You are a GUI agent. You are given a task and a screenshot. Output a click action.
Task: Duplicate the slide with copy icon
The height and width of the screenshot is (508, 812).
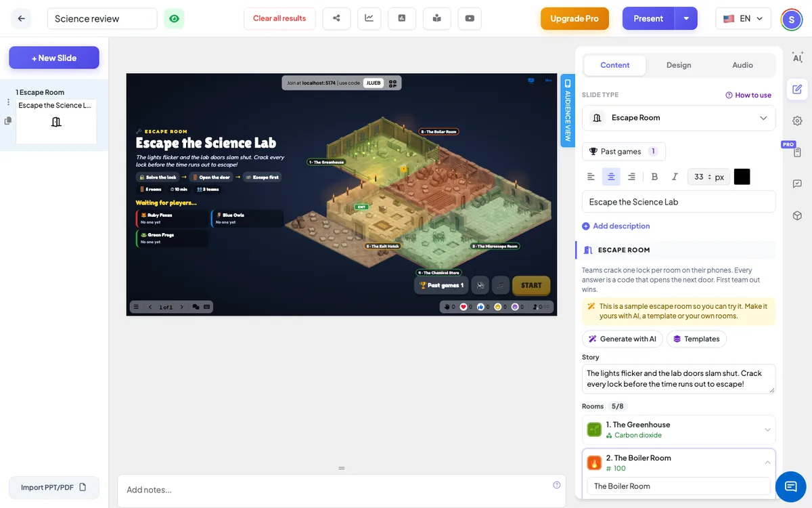point(8,121)
